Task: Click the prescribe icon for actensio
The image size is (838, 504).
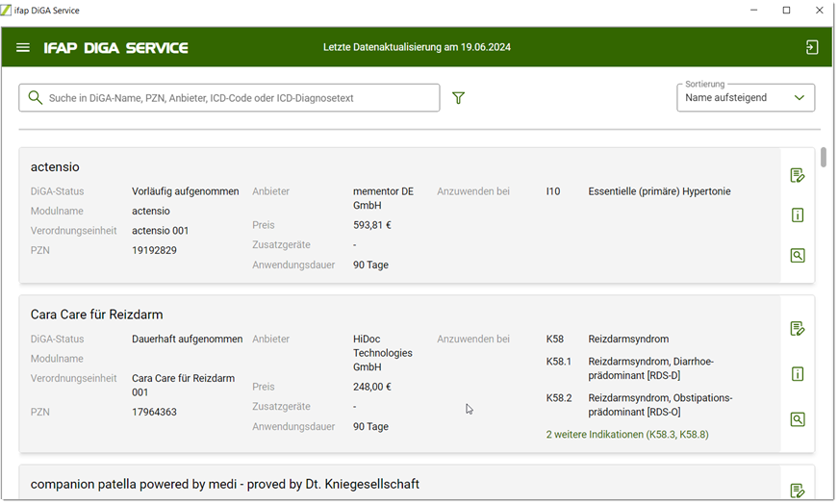Action: [797, 175]
